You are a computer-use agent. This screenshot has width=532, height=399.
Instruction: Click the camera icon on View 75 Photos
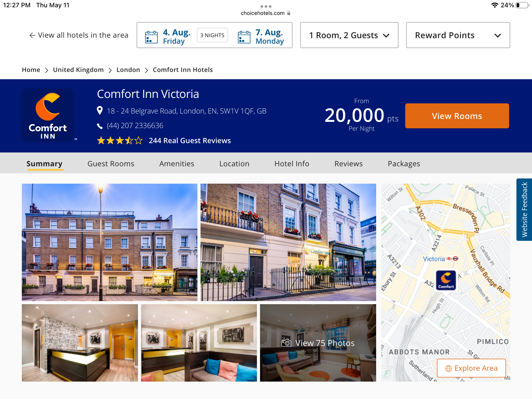(286, 343)
